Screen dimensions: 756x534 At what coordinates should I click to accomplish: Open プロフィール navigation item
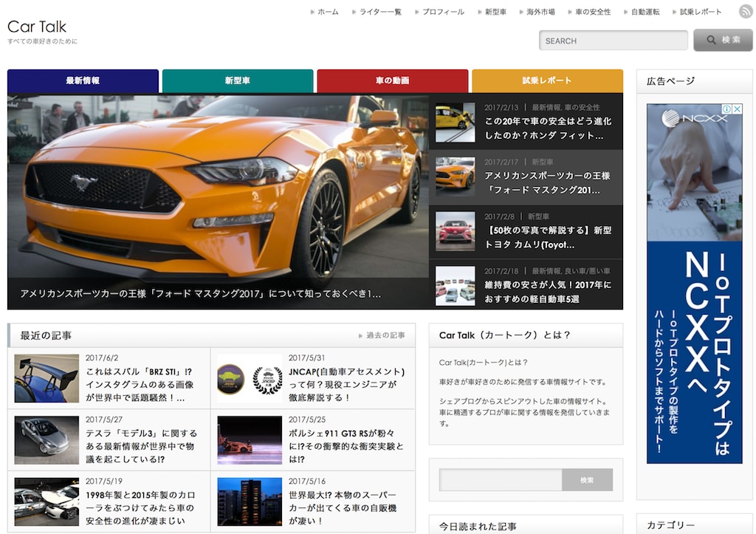click(x=443, y=12)
